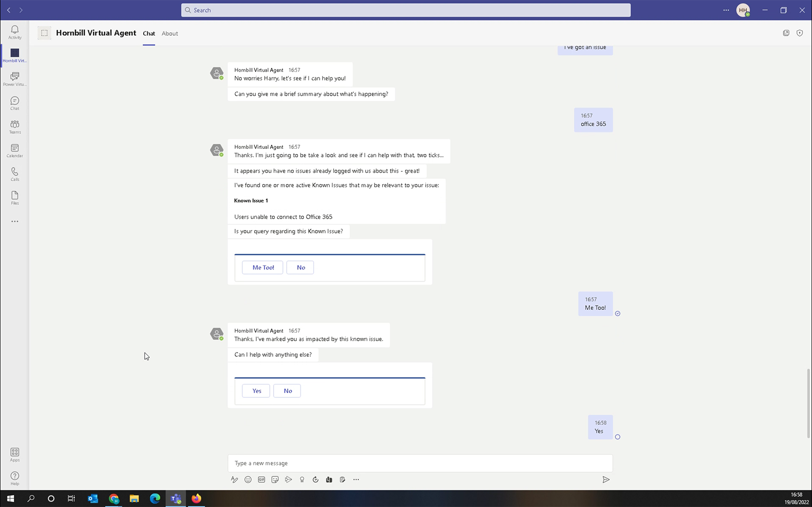This screenshot has height=507, width=812.
Task: Open Power Virtual Agents in sidebar
Action: (15, 79)
